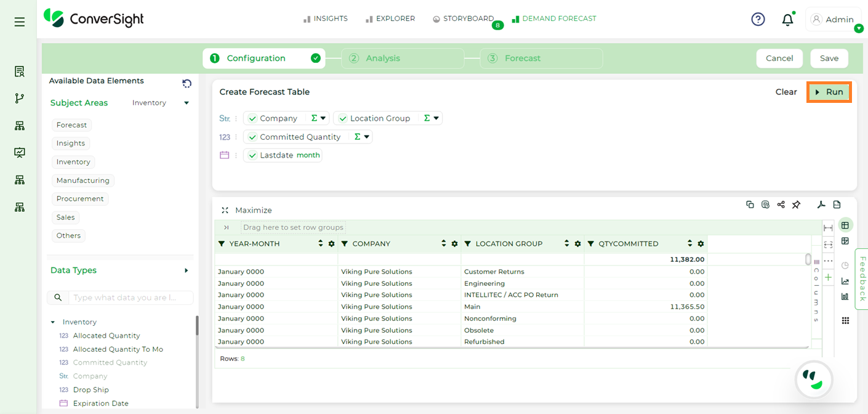Change Lastdate month granularity
This screenshot has height=414, width=868.
[x=308, y=155]
